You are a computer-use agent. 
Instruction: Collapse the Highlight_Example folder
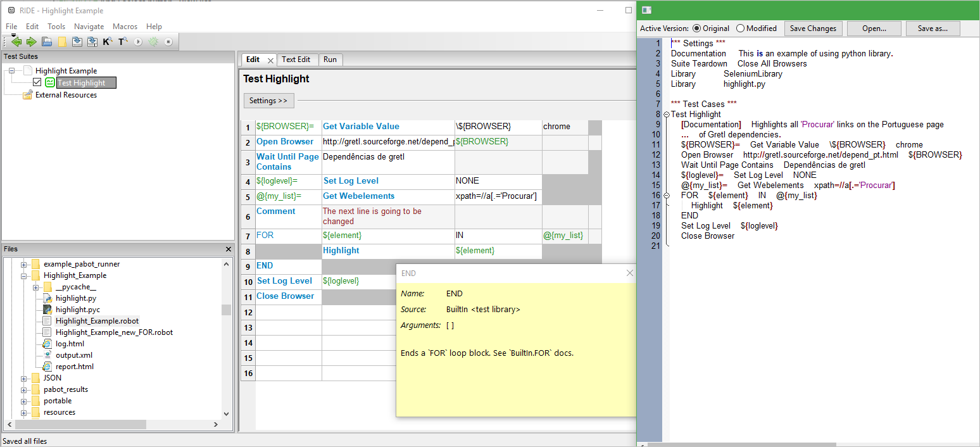(x=24, y=275)
